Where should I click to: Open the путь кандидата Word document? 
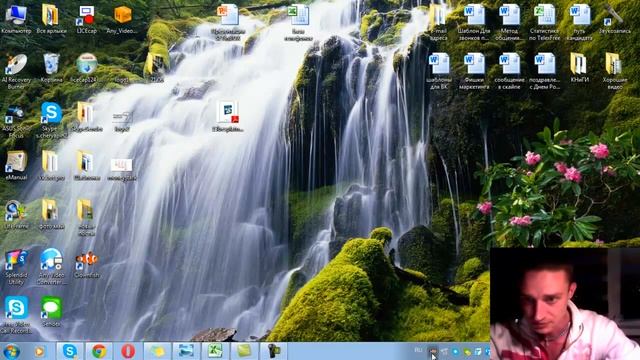tap(580, 22)
